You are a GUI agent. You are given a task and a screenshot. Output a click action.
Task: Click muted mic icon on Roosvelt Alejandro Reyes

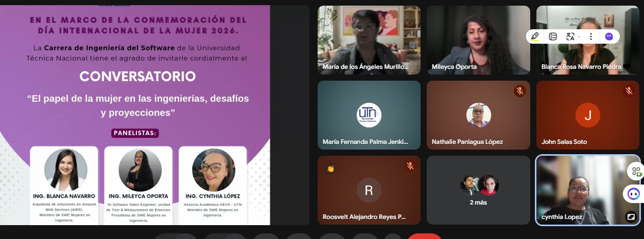410,166
